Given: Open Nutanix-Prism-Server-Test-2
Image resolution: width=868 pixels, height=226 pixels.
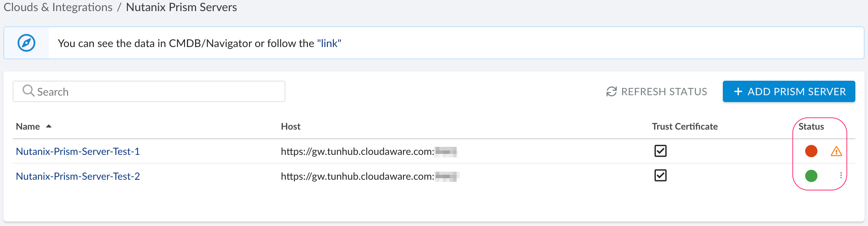Looking at the screenshot, I should click(78, 176).
